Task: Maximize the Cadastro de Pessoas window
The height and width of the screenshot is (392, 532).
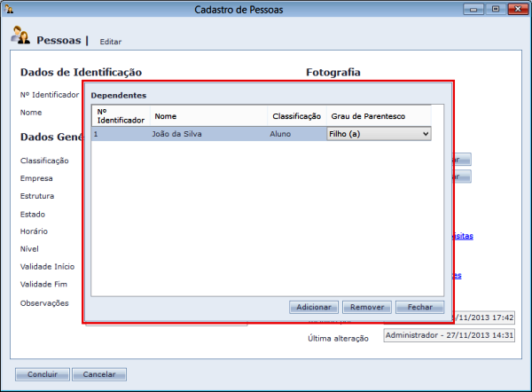Action: [x=494, y=9]
